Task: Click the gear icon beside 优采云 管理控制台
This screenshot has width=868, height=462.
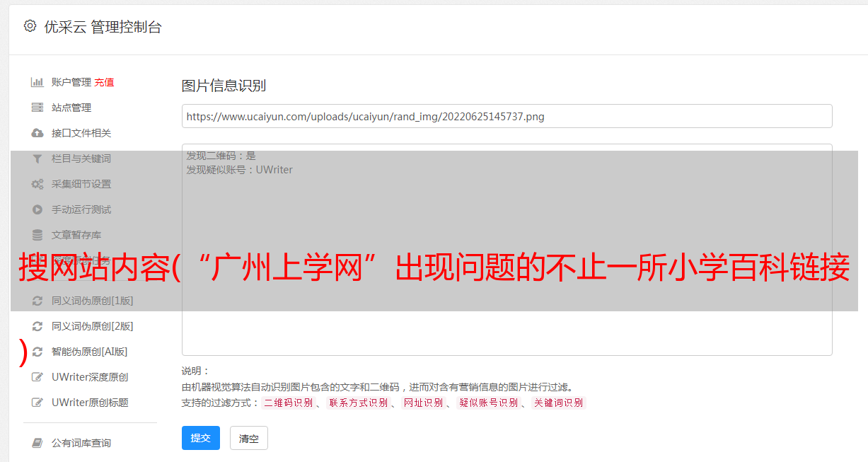Action: [x=30, y=27]
